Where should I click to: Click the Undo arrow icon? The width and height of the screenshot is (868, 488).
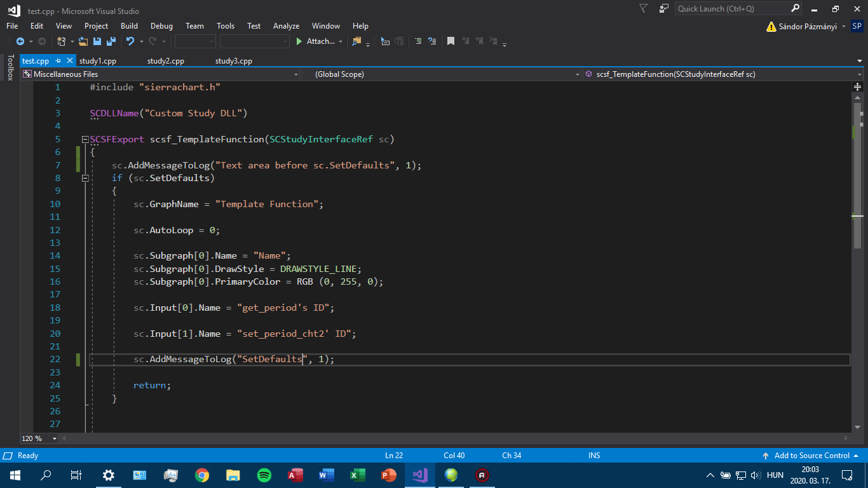click(x=130, y=41)
